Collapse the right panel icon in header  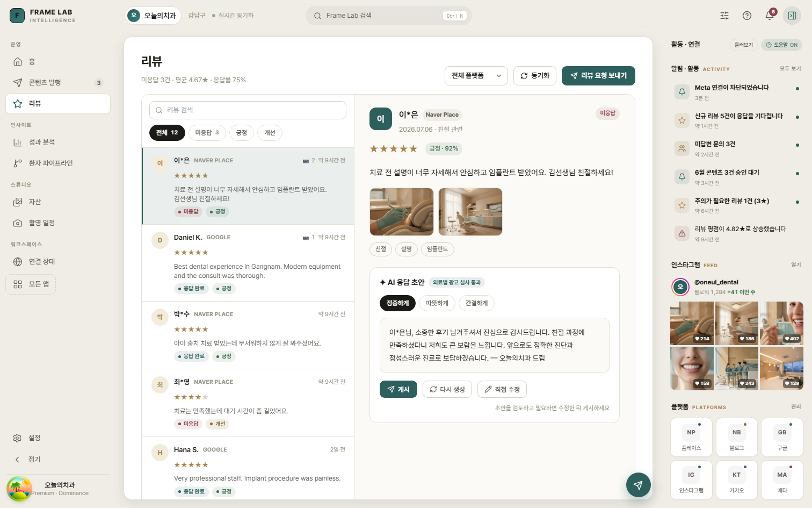click(x=792, y=16)
